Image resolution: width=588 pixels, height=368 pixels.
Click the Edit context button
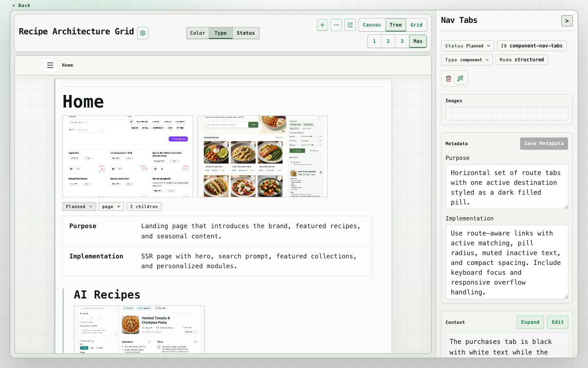pyautogui.click(x=558, y=322)
